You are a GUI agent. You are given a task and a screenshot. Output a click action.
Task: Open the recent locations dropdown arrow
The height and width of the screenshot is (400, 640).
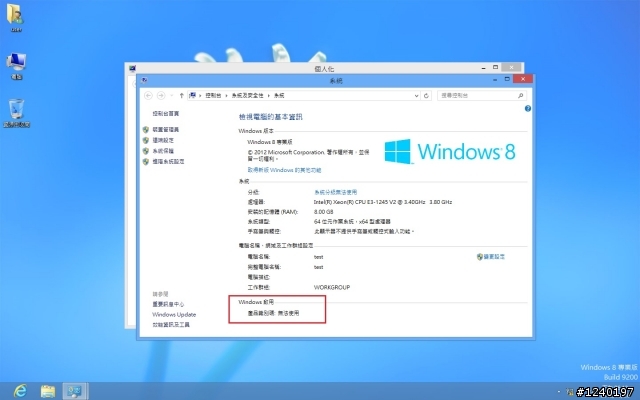tap(171, 96)
